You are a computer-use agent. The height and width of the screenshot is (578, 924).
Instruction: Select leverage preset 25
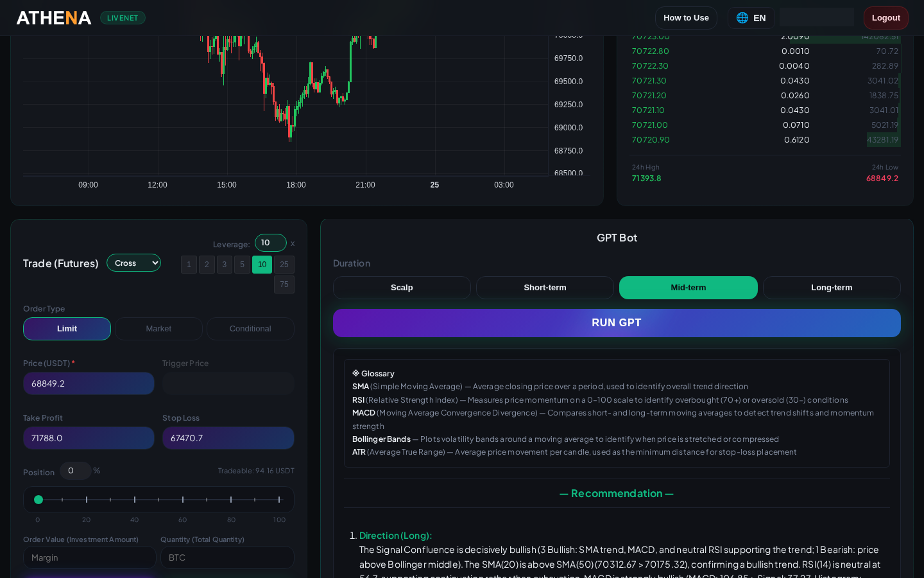(284, 264)
